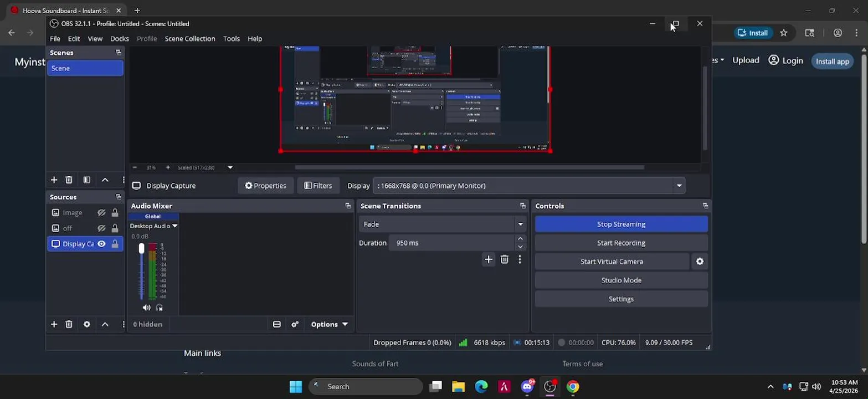Viewport: 868px width, 399px height.
Task: Open Sources toolbar overflow dots
Action: coord(123,324)
